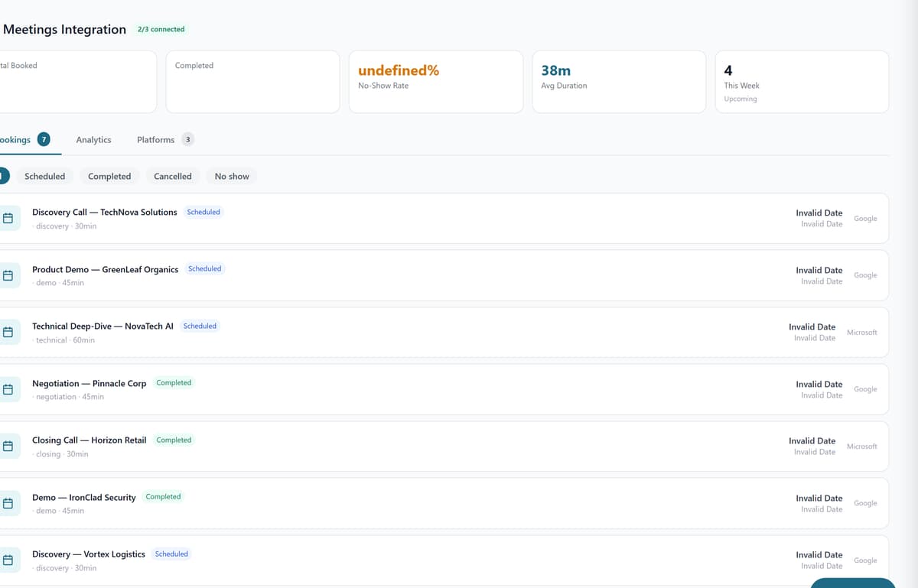Click Scheduled badge on GreenLeaf Organics row
Screen dimensions: 918x588
click(x=205, y=269)
